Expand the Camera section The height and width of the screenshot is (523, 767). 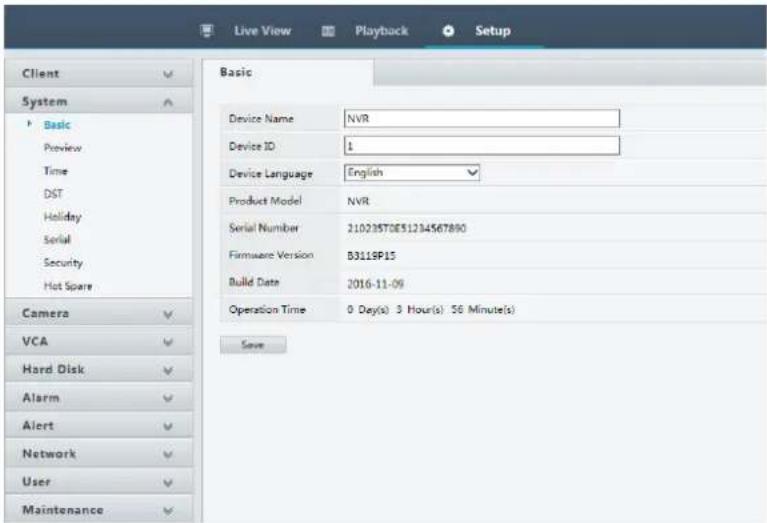tap(98, 314)
